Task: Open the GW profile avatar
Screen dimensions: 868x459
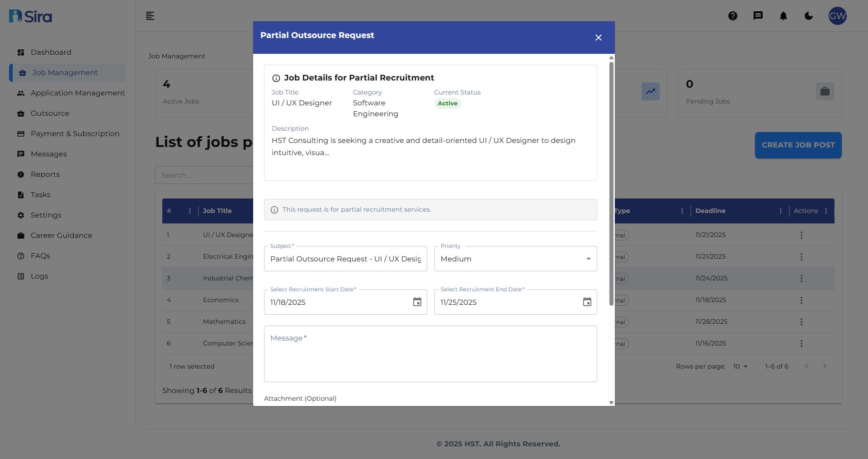Action: [838, 16]
